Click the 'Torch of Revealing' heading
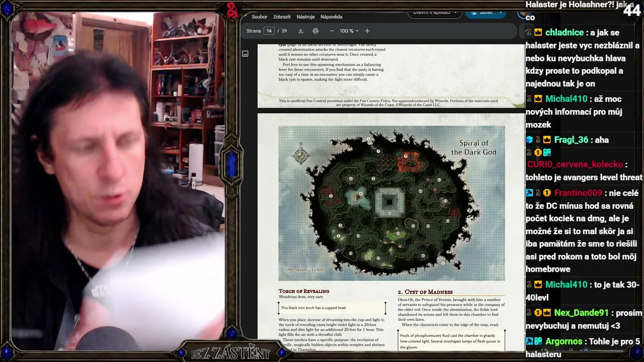Viewport: 644px width, 362px height. (x=304, y=291)
